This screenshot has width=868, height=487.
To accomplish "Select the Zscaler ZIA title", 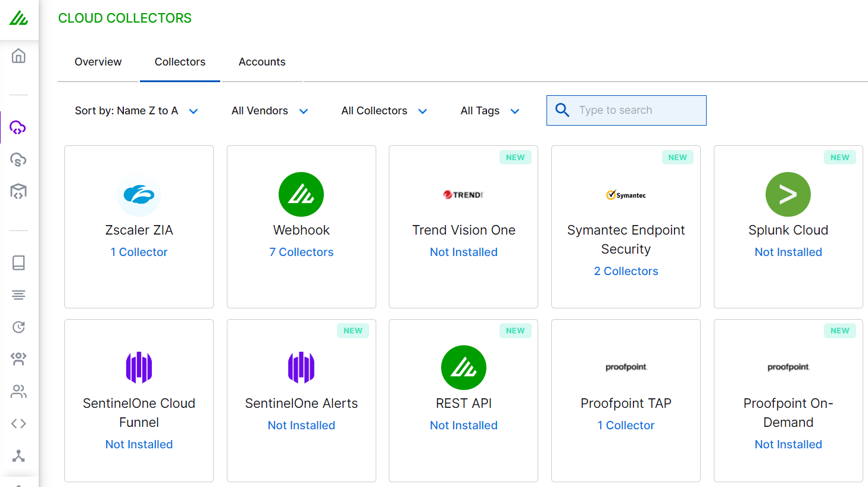I will coord(139,230).
